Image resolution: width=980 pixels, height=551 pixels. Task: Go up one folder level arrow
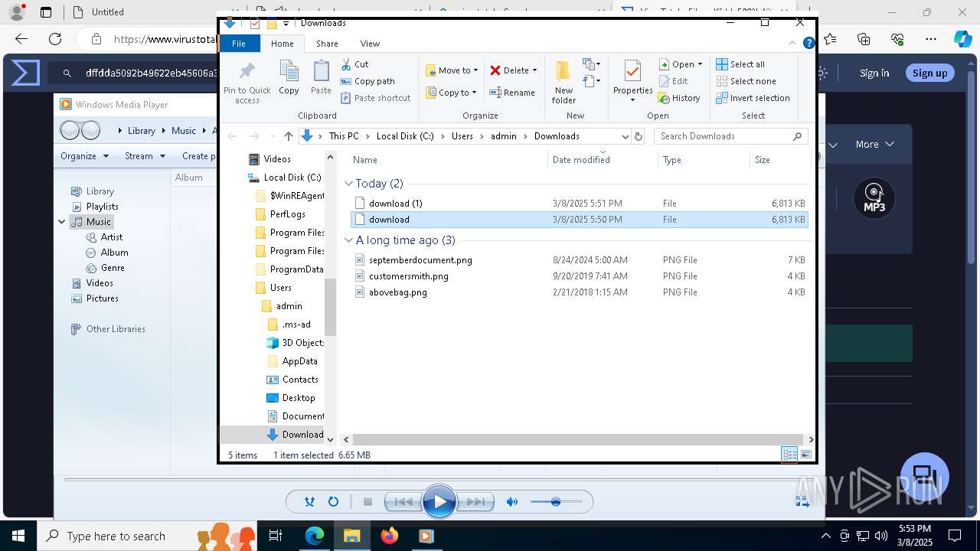tap(288, 136)
